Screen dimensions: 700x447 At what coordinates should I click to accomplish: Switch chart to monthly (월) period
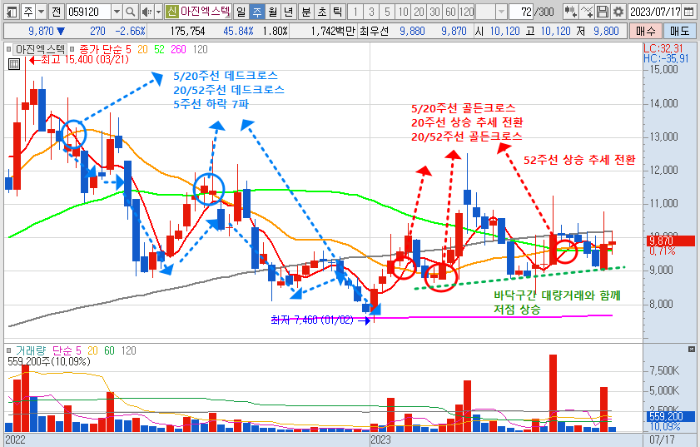tap(273, 12)
